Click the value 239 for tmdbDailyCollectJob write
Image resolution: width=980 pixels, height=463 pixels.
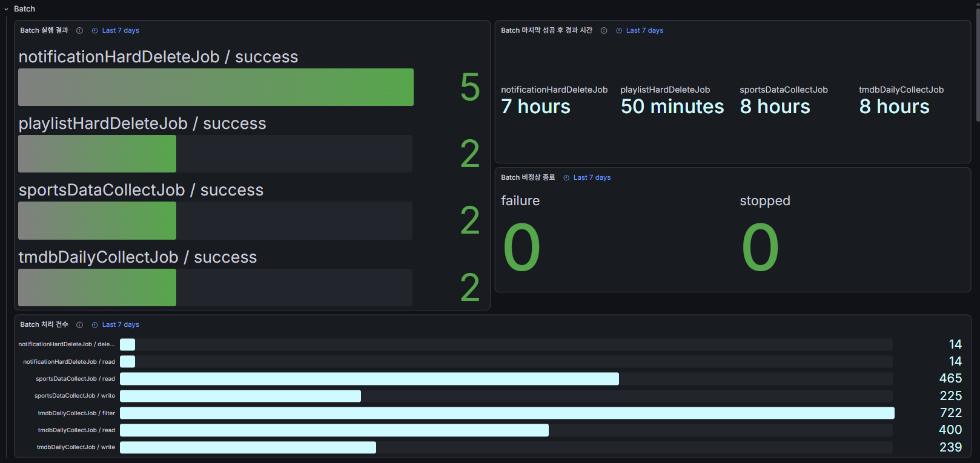pyautogui.click(x=950, y=447)
